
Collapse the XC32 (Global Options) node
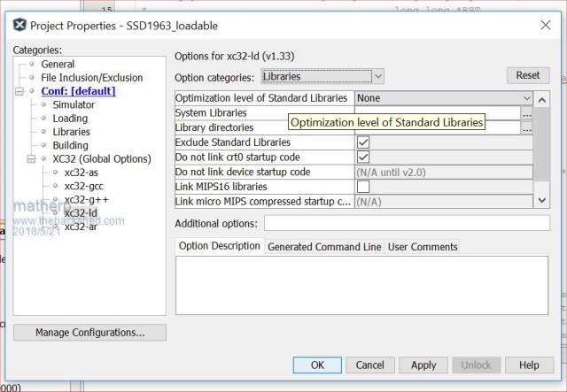click(32, 159)
